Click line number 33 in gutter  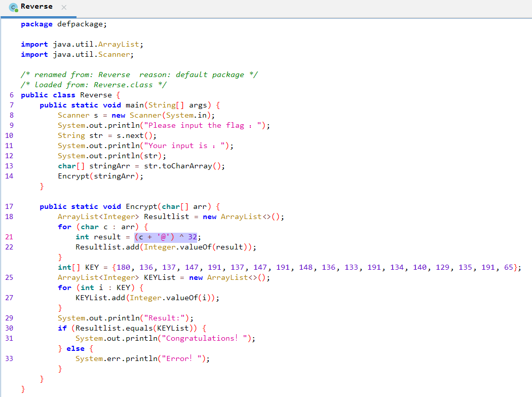click(9, 358)
